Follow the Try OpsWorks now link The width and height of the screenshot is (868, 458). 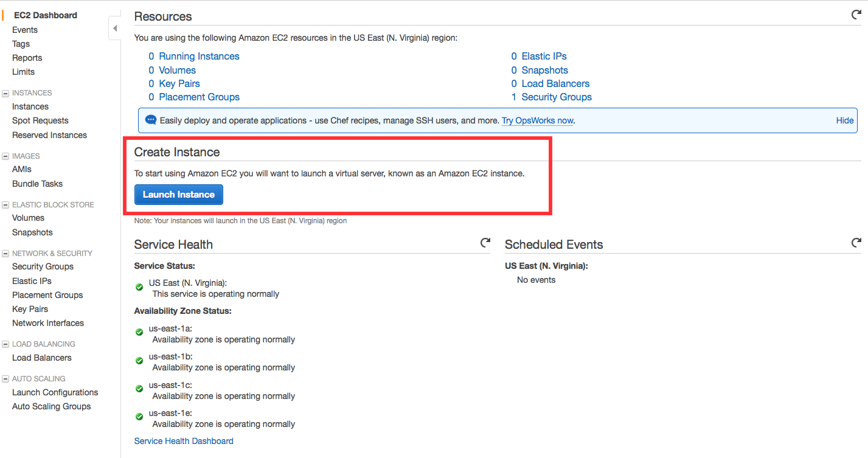537,120
